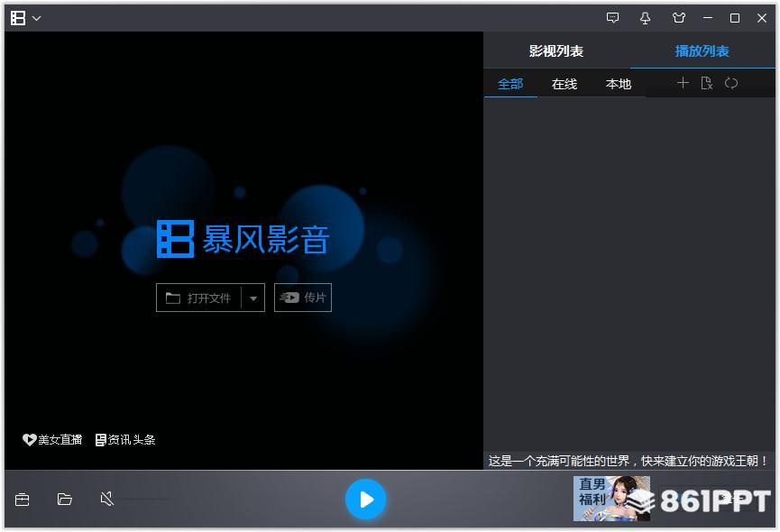Expand the 打开文件 dropdown arrow

(253, 298)
